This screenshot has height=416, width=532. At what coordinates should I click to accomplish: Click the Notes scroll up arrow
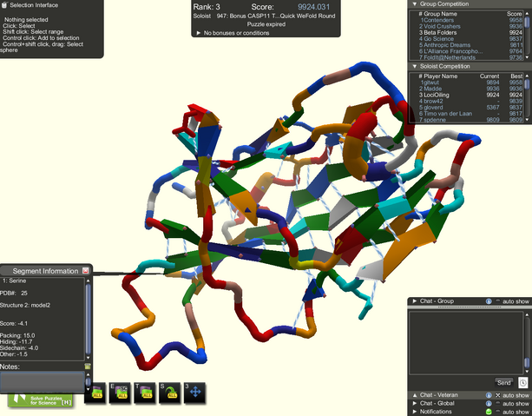coord(88,374)
